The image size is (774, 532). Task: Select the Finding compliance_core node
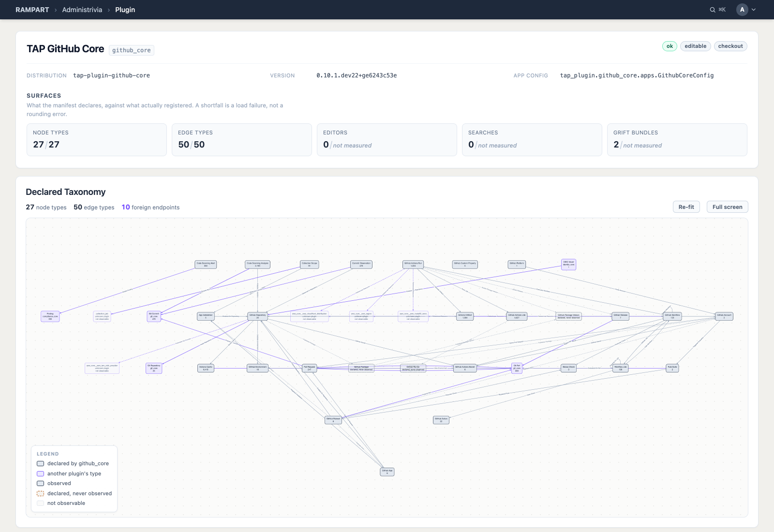tap(50, 316)
